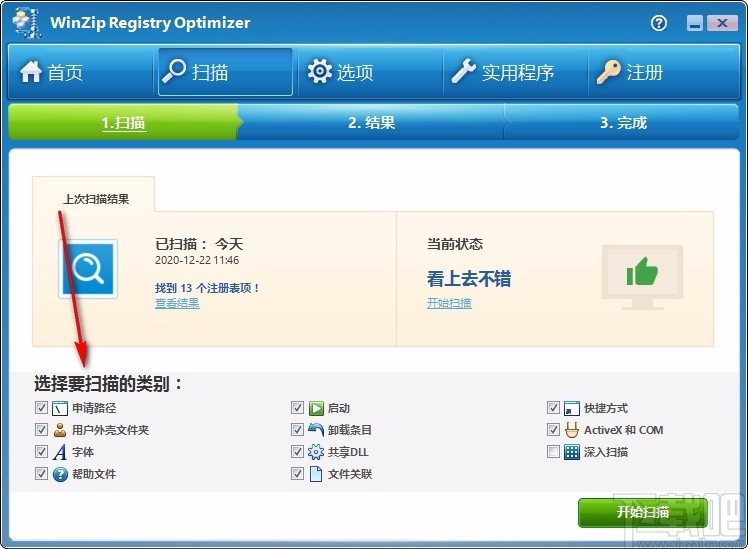
Task: Click the WinZip Registry Optimizer logo icon
Action: point(27,22)
